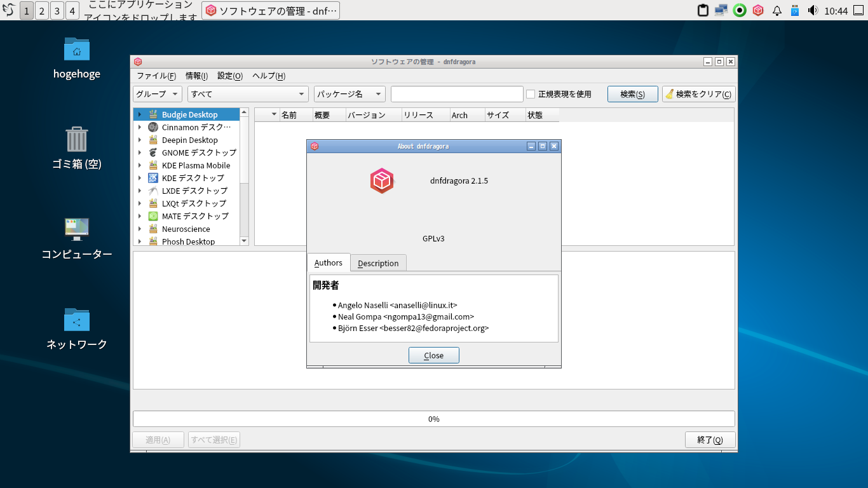
Task: Click the blue KDE デスクトップ icon
Action: click(153, 178)
